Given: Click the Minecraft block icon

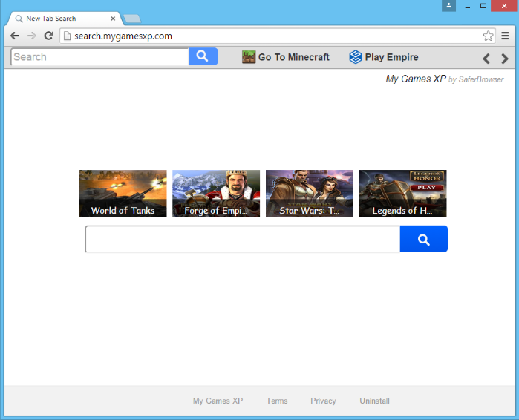Looking at the screenshot, I should [x=249, y=57].
